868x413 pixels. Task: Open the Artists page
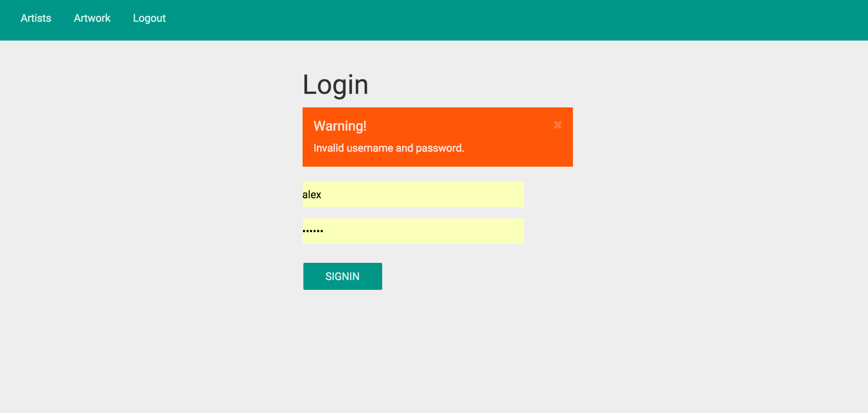36,18
